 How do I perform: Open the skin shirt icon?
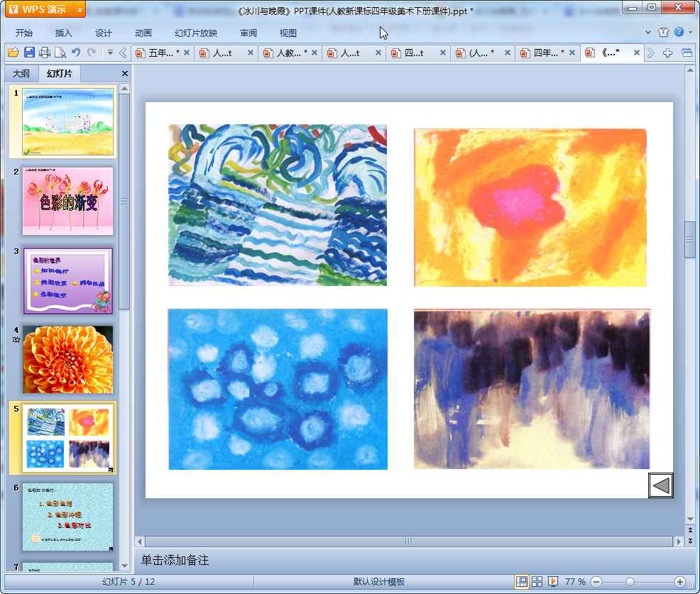663,32
